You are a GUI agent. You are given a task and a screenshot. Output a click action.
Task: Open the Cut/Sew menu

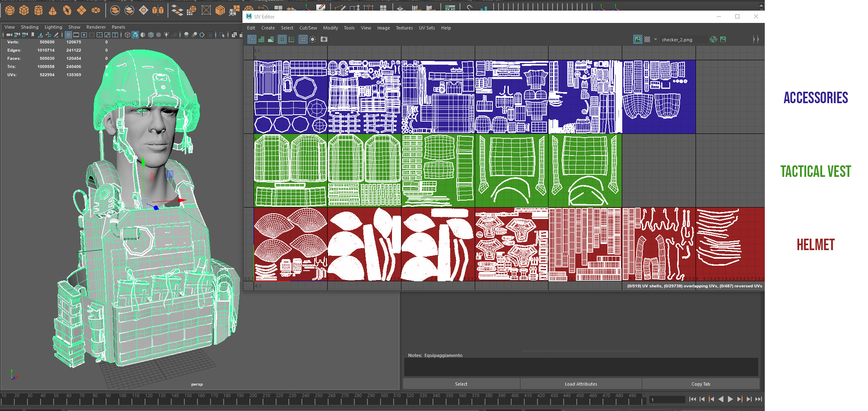click(x=308, y=28)
